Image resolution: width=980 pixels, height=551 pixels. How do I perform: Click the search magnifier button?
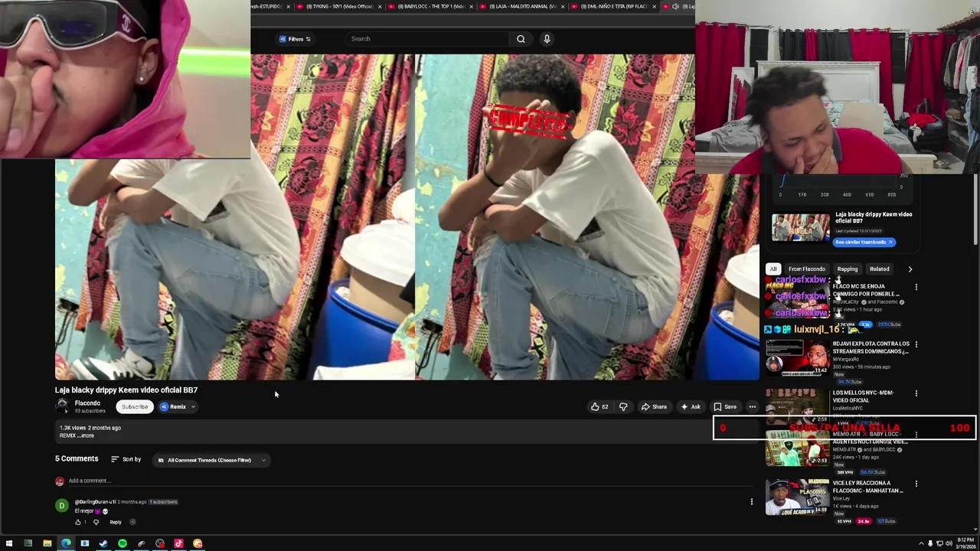click(x=521, y=39)
